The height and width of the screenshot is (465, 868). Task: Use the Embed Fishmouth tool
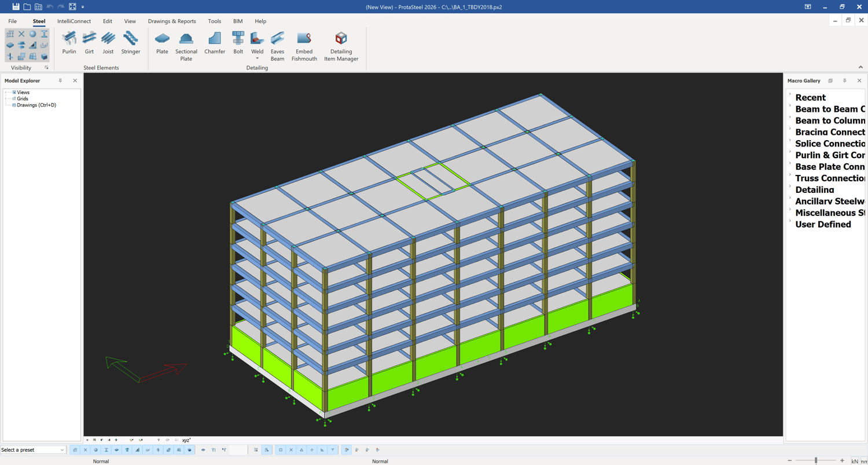coord(304,46)
